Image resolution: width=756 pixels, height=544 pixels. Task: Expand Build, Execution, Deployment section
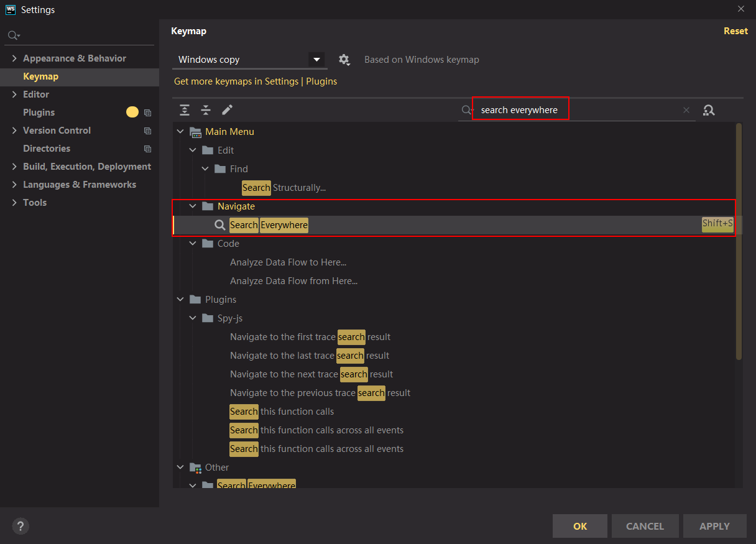pos(14,167)
